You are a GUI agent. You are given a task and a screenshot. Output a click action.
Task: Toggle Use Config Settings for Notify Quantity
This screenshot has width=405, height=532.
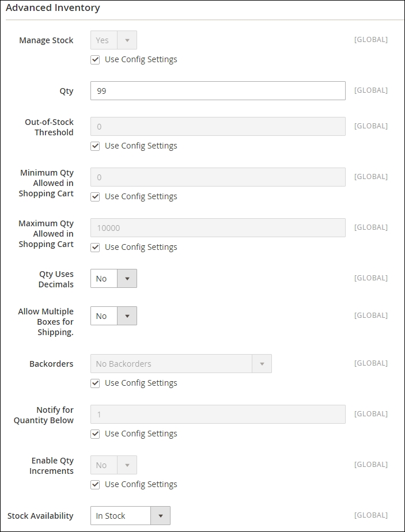coord(96,434)
